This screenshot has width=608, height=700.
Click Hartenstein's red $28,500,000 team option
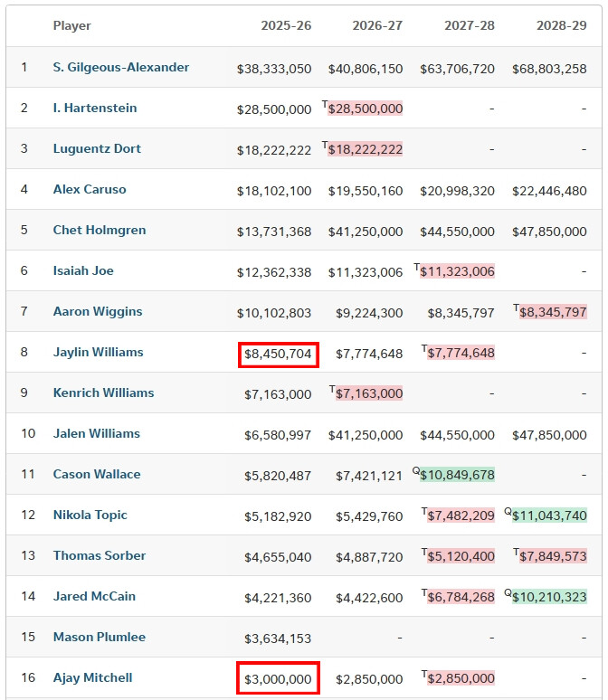(x=366, y=109)
